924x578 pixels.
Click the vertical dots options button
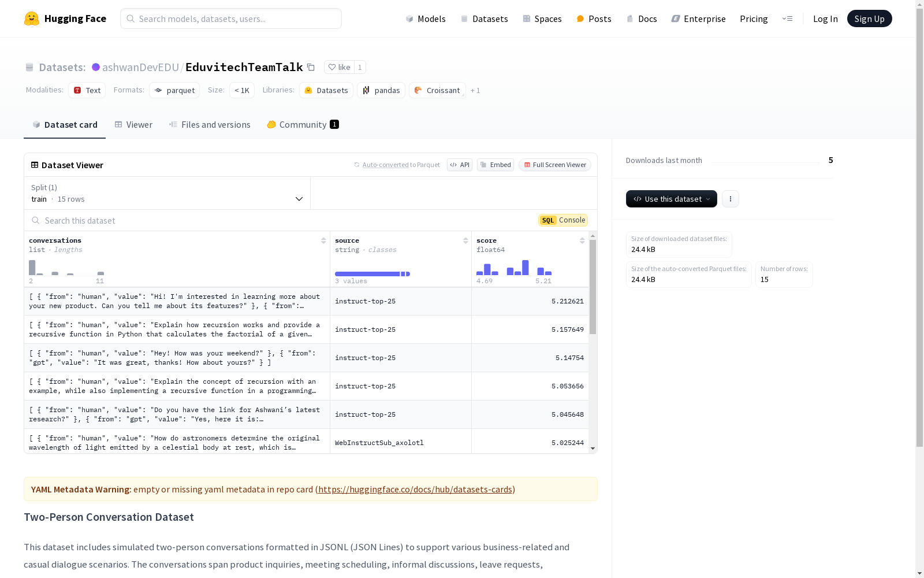point(731,199)
